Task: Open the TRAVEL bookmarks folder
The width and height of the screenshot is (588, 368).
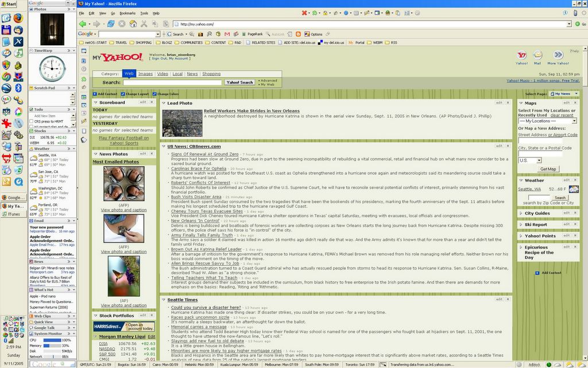Action: click(x=118, y=43)
